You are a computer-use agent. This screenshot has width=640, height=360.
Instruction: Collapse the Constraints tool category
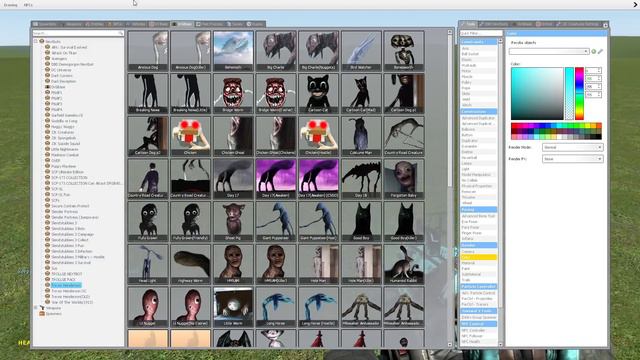click(x=478, y=42)
